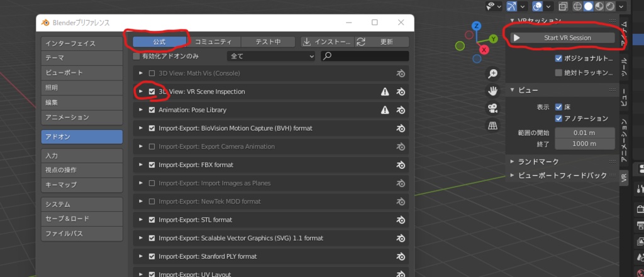Disable the FBX format addon checkbox
The width and height of the screenshot is (644, 277).
pos(152,165)
